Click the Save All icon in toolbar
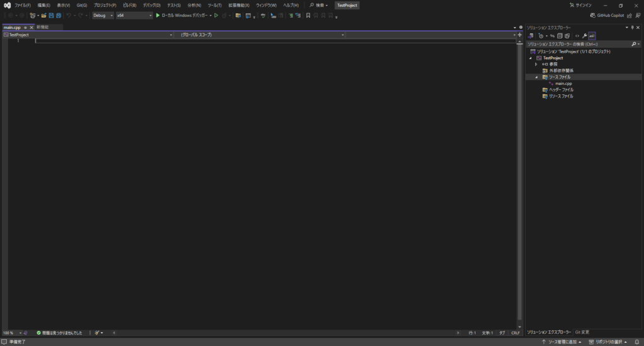 click(58, 15)
